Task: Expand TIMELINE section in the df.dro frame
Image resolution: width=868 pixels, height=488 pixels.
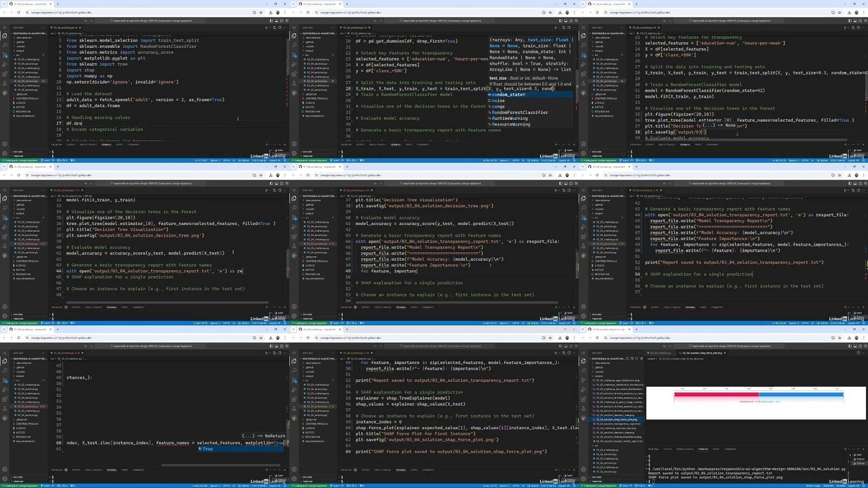Action: pyautogui.click(x=18, y=156)
